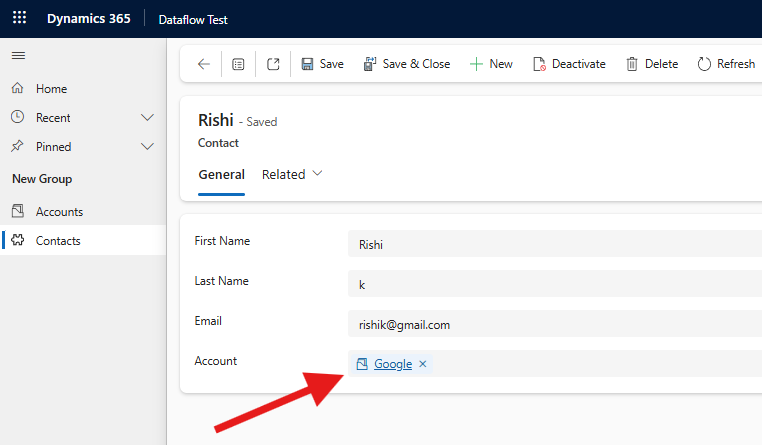Remove Google from Account field

pos(423,364)
